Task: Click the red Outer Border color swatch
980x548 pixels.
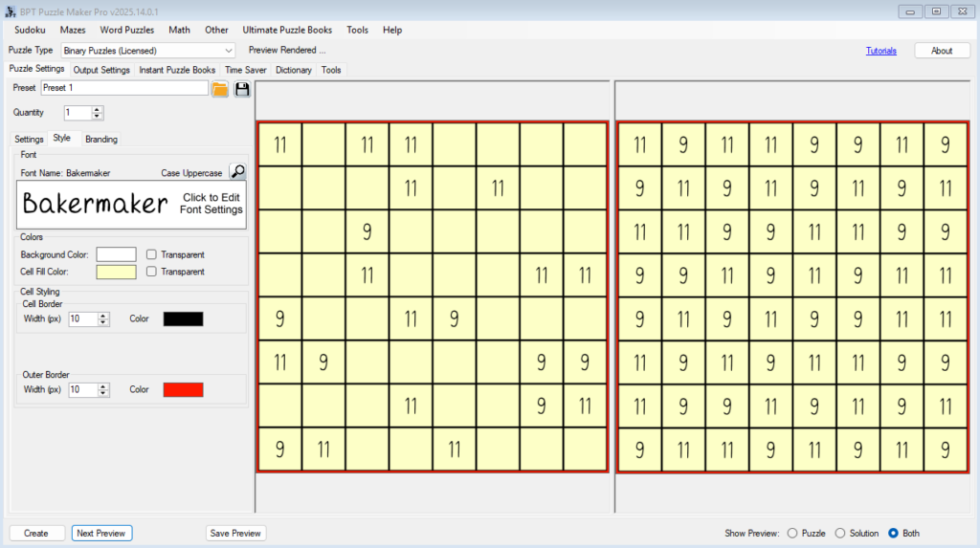Action: pos(183,389)
